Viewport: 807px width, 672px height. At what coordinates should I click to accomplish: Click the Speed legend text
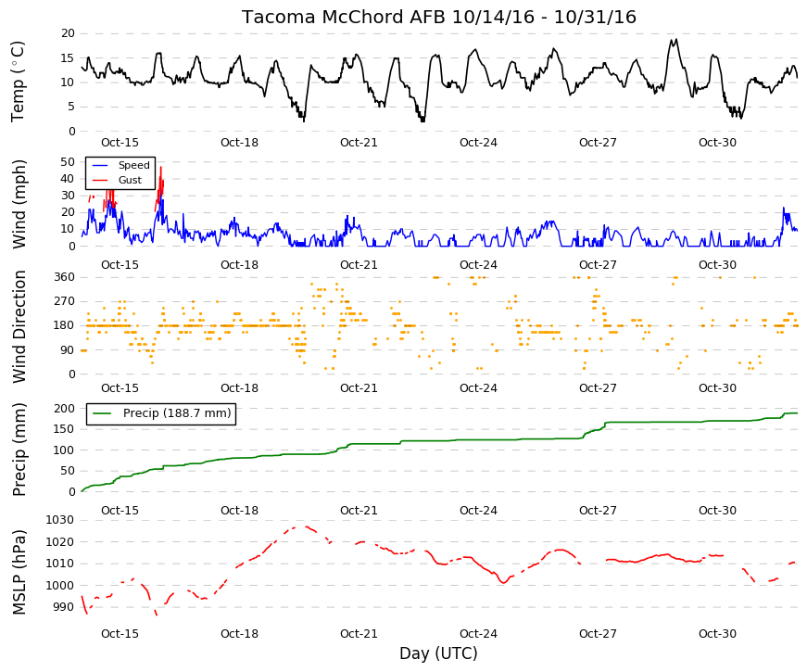click(133, 165)
